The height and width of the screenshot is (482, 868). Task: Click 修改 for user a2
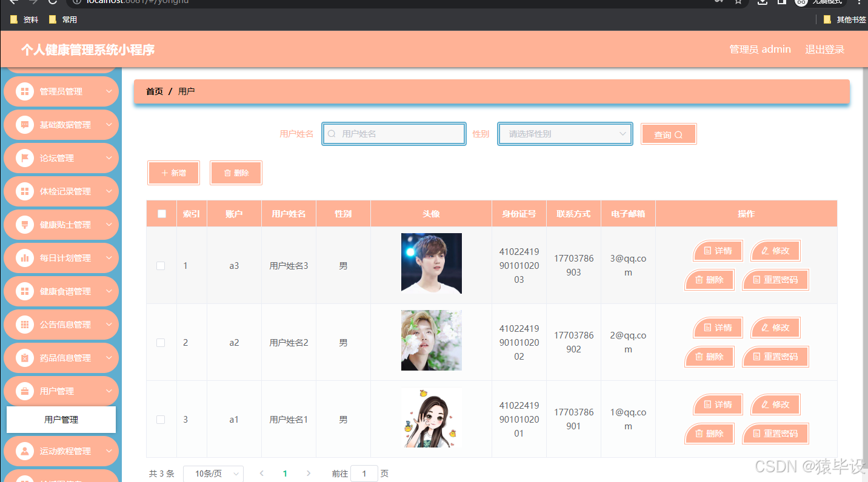click(775, 328)
